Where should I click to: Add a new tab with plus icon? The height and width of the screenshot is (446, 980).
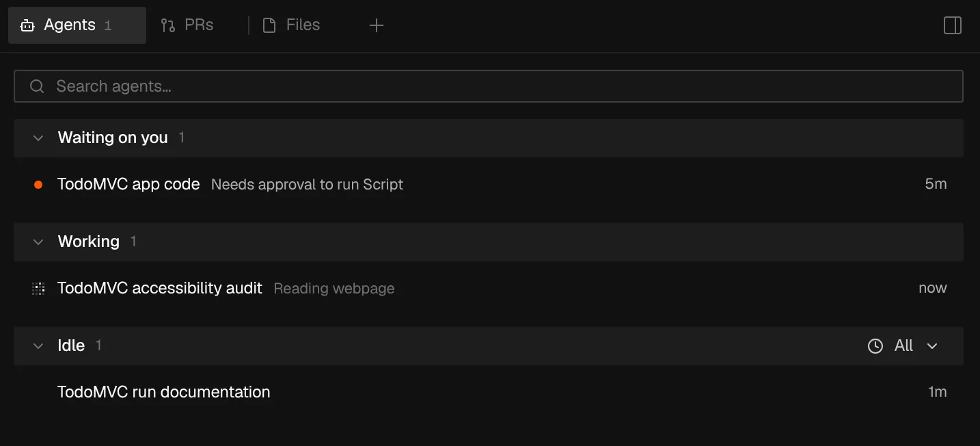pos(377,25)
